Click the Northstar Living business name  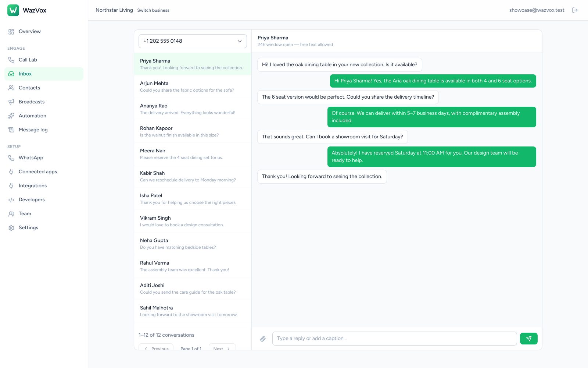pyautogui.click(x=114, y=10)
